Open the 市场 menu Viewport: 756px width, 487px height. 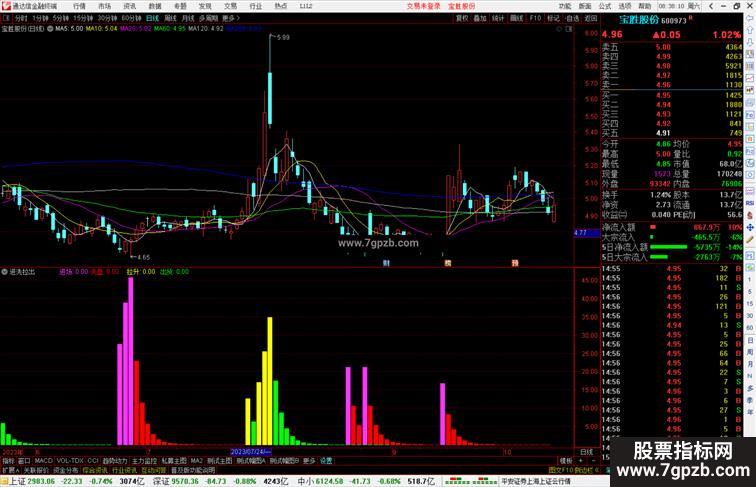coord(105,6)
